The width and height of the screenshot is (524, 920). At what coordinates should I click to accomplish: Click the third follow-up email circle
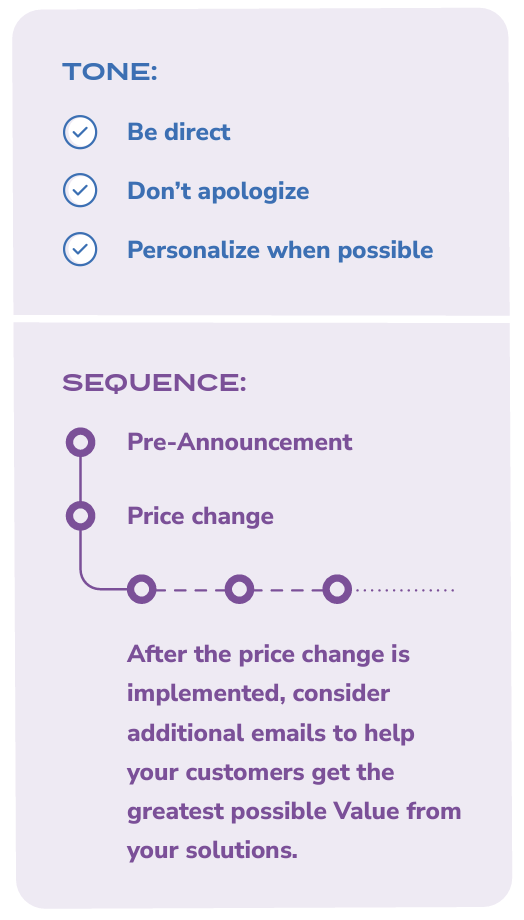point(337,589)
